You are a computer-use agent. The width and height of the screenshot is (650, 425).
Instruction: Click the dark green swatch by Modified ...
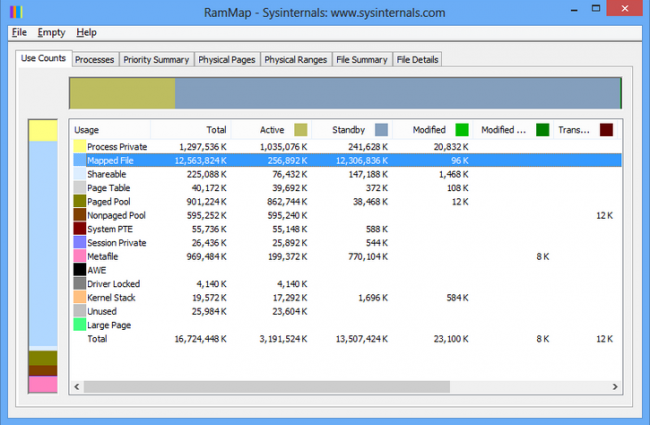pyautogui.click(x=543, y=130)
